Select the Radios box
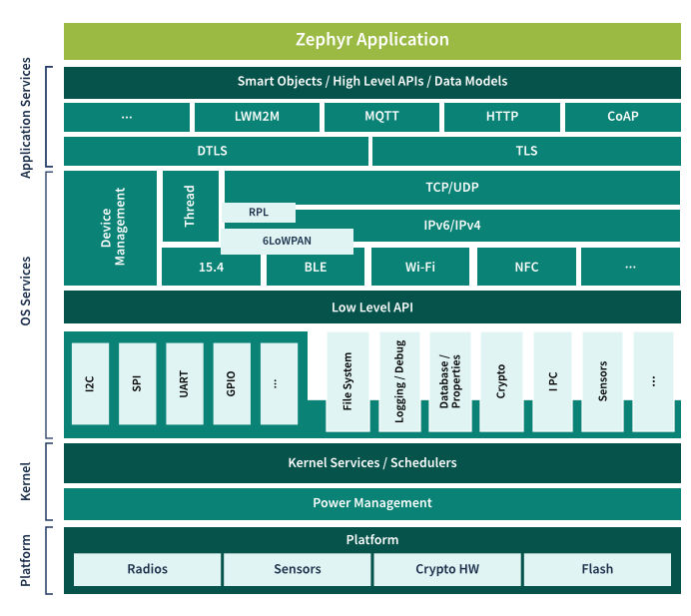 pos(147,569)
